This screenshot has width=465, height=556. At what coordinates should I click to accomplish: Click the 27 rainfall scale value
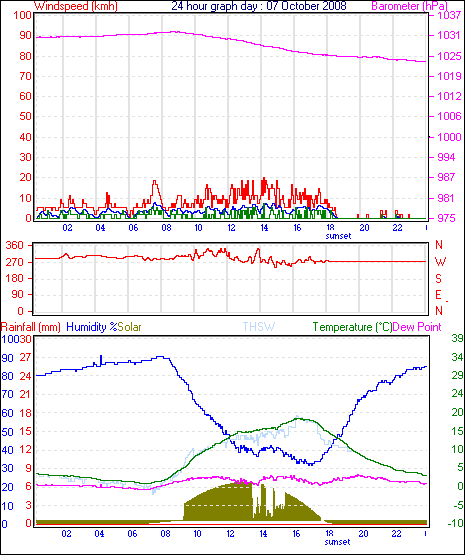pyautogui.click(x=26, y=357)
